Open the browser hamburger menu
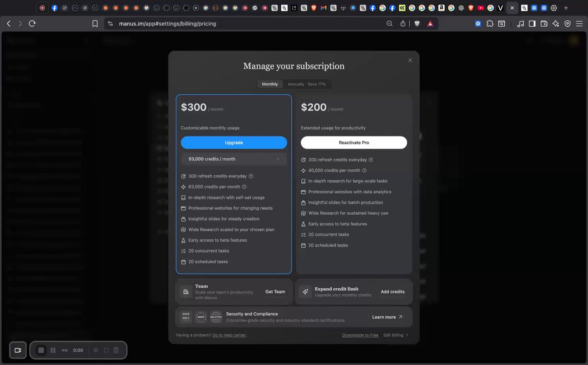This screenshot has width=588, height=365. (580, 23)
